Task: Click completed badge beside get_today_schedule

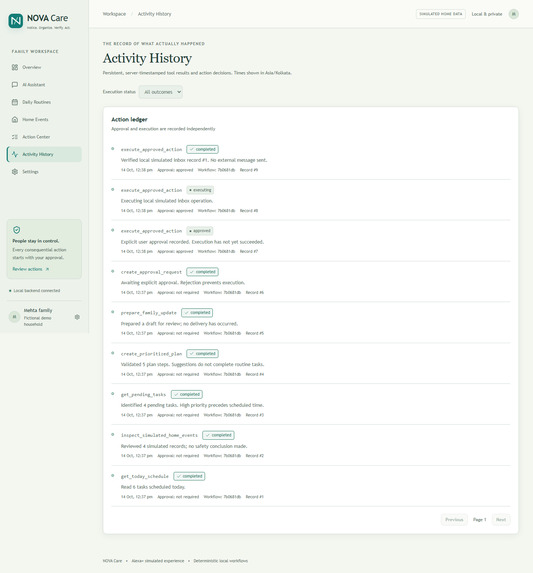Action: (x=189, y=476)
